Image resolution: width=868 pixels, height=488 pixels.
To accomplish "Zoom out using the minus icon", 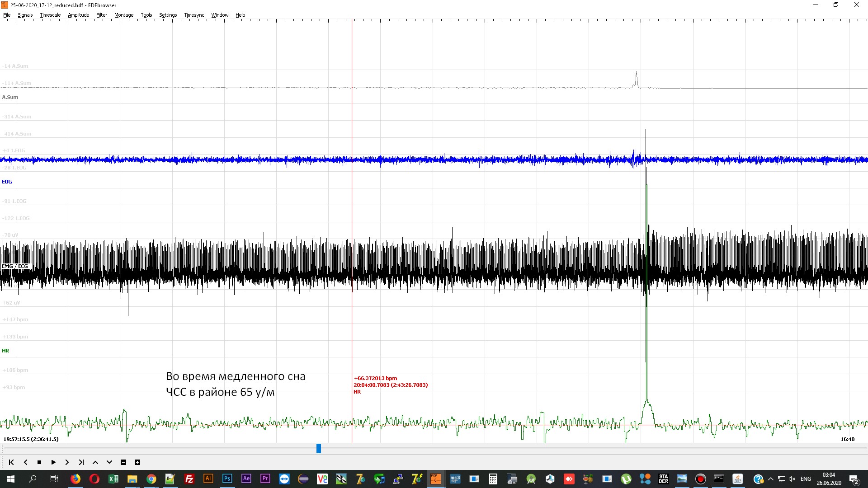I will [x=123, y=462].
